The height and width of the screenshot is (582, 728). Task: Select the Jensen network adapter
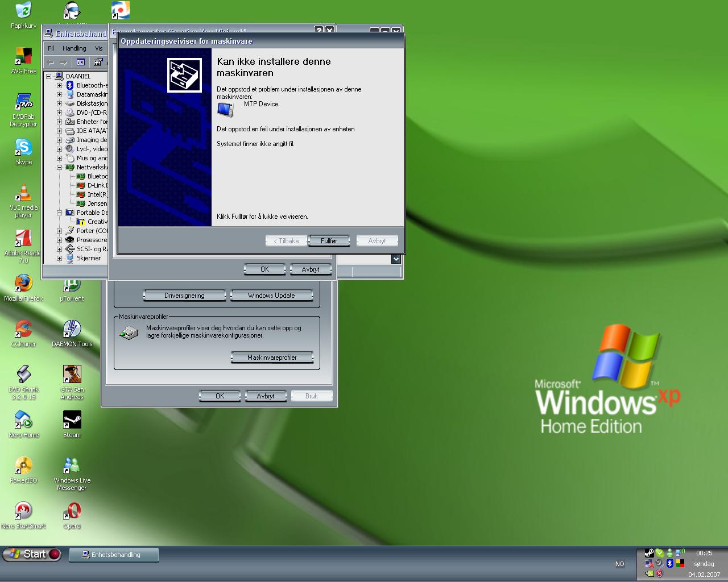point(97,203)
